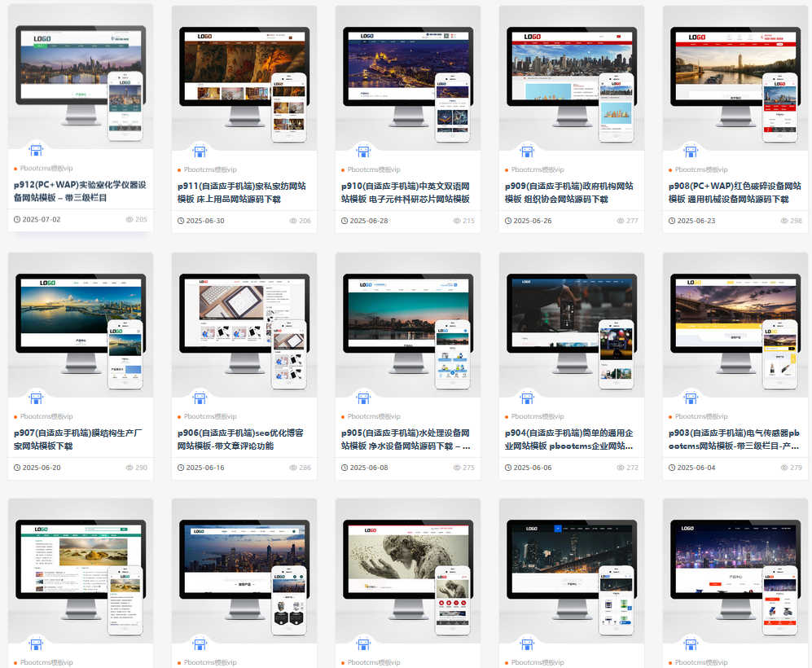
Task: Click the blue monitor icon on p906 card
Action: pos(200,398)
